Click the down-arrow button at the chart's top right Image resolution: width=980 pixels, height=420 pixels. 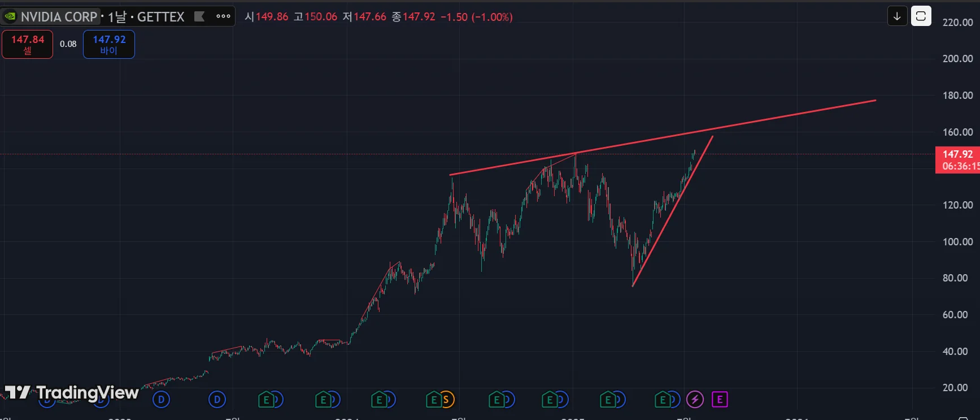pyautogui.click(x=897, y=16)
